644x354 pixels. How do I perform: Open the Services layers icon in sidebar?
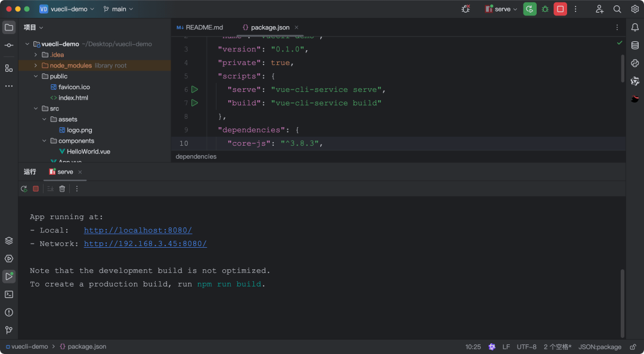8,241
